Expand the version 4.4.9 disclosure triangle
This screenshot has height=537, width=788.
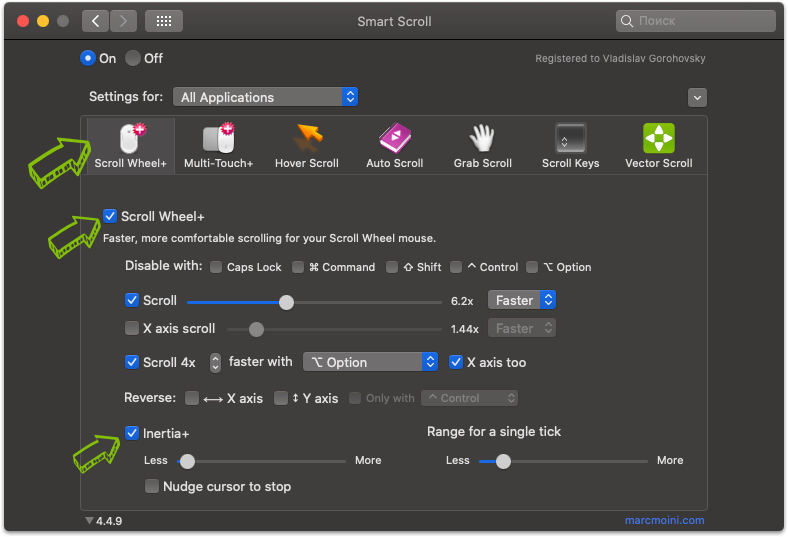pyautogui.click(x=89, y=520)
